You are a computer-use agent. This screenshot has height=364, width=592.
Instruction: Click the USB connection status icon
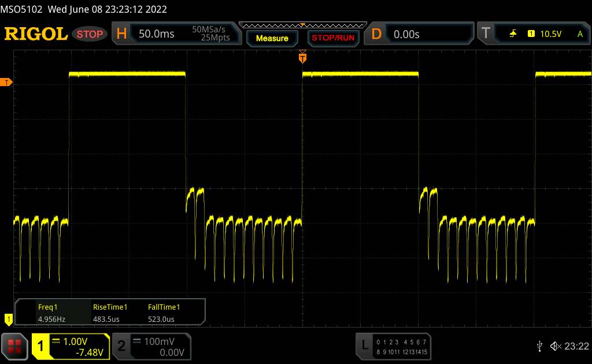pyautogui.click(x=539, y=346)
